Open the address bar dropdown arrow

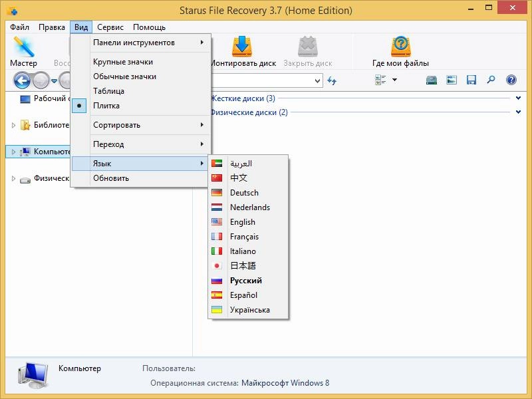tap(318, 81)
